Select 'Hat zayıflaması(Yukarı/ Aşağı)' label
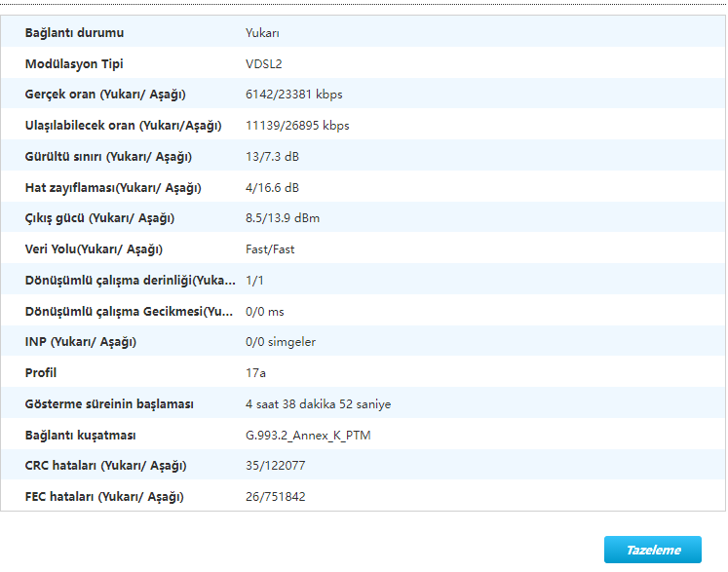The height and width of the screenshot is (572, 728). point(113,187)
